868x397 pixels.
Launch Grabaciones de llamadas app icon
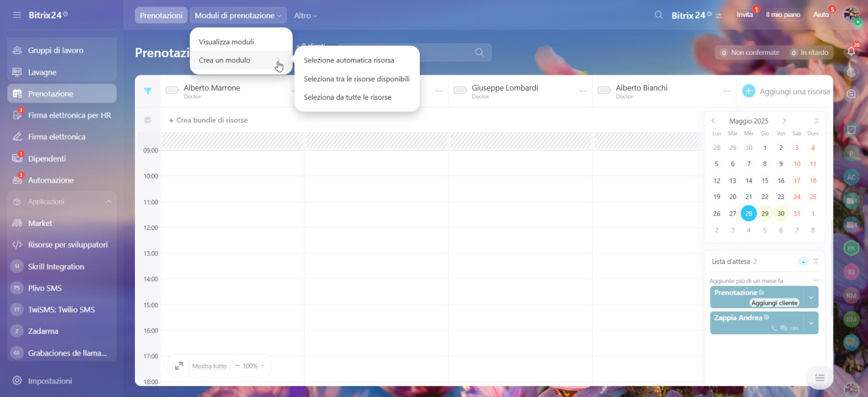18,353
